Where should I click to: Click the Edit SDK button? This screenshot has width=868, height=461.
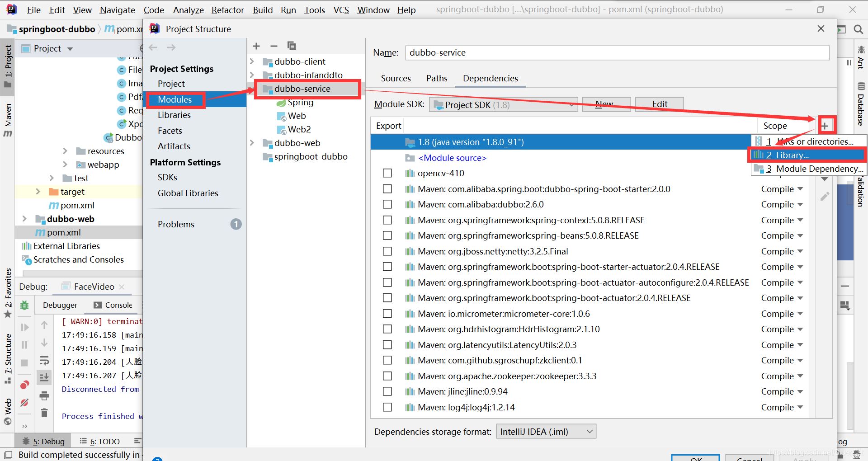coord(659,104)
